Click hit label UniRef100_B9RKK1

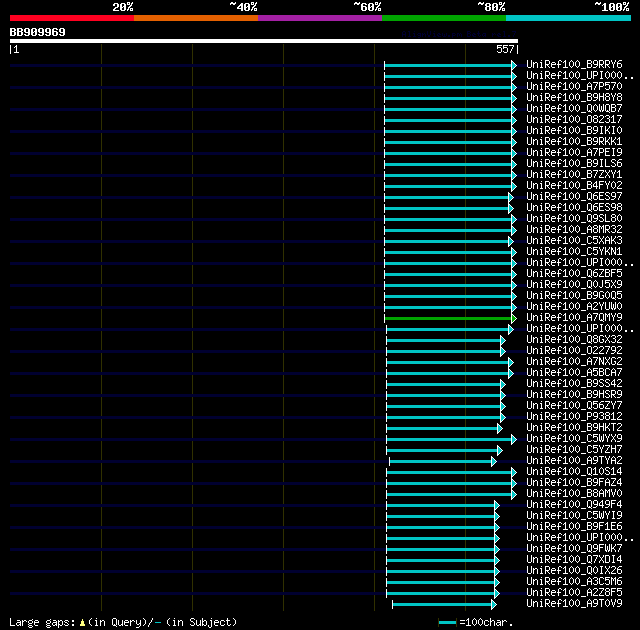(x=574, y=142)
